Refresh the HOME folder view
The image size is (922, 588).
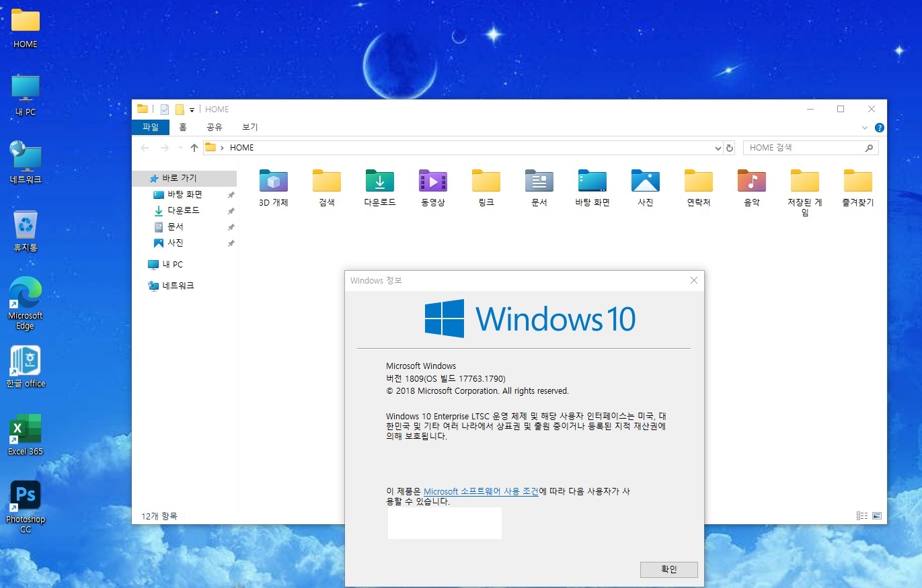(x=730, y=148)
